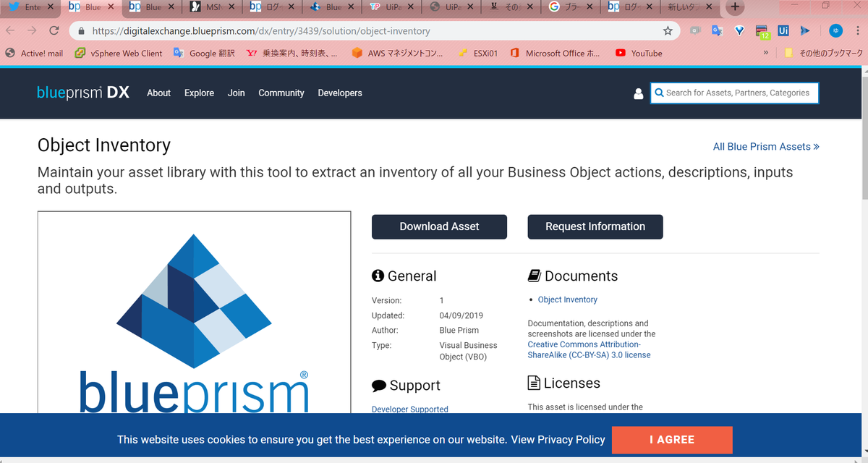Screen dimensions: 868x463
Task: Click the Google Translate extension icon
Action: (x=717, y=31)
